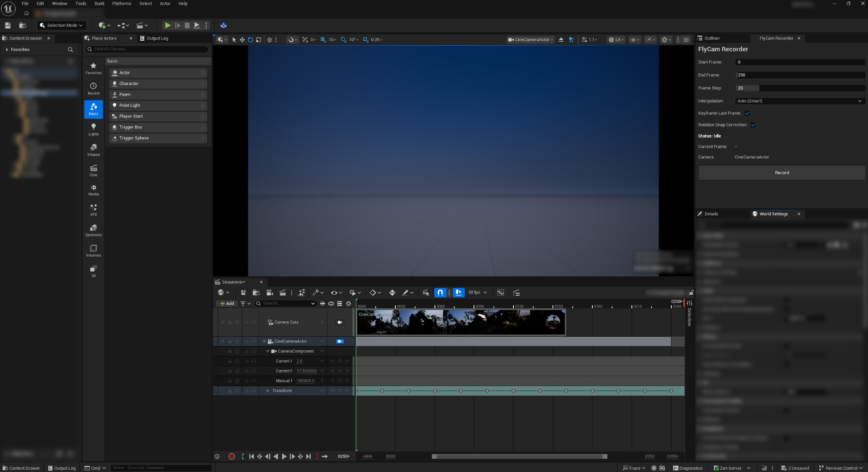Select the rotate tool in viewport toolbar
The width and height of the screenshot is (868, 472).
(250, 39)
